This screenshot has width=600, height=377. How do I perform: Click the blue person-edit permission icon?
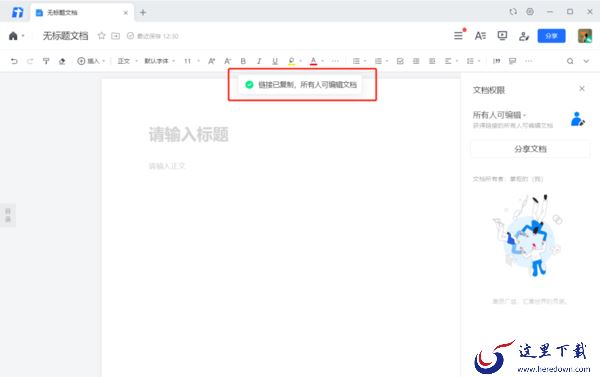click(x=577, y=119)
